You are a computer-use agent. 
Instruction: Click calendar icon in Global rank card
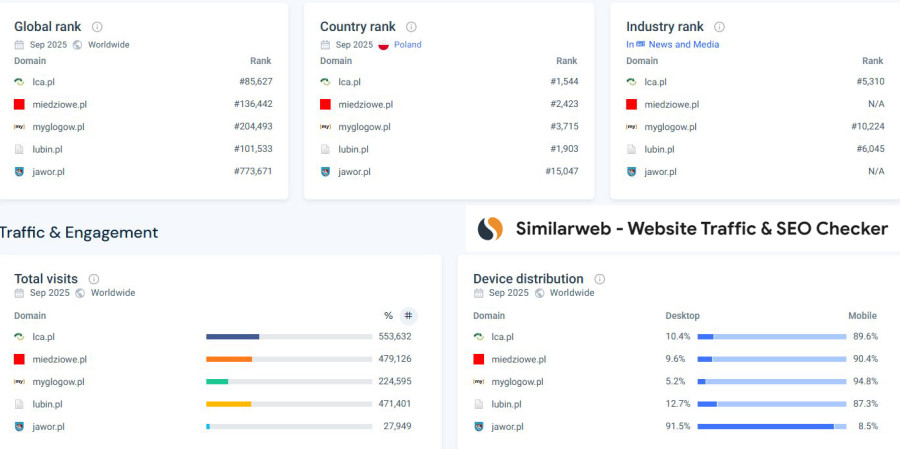pyautogui.click(x=19, y=45)
